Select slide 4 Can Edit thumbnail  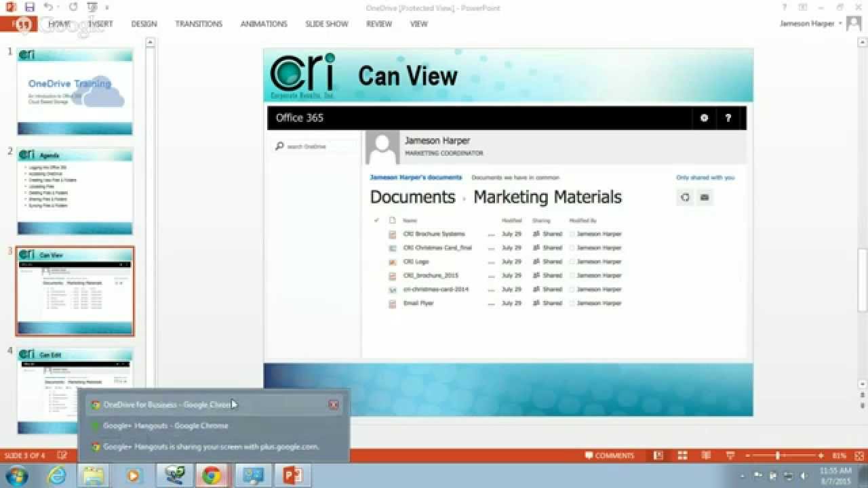(75, 391)
